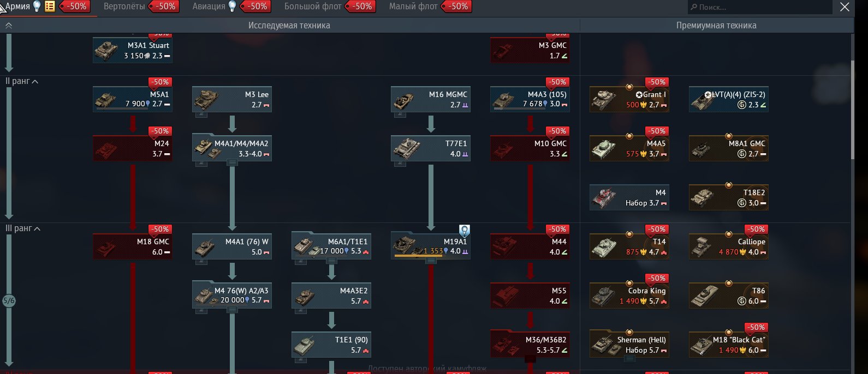868x374 pixels.
Task: Click the Calliope rocket tank icon
Action: tap(703, 246)
